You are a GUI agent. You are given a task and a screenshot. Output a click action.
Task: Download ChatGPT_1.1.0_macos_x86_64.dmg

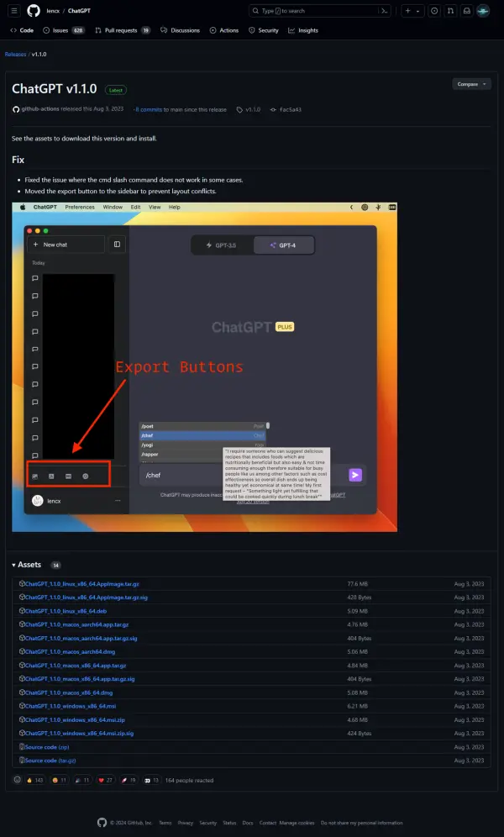(x=69, y=692)
